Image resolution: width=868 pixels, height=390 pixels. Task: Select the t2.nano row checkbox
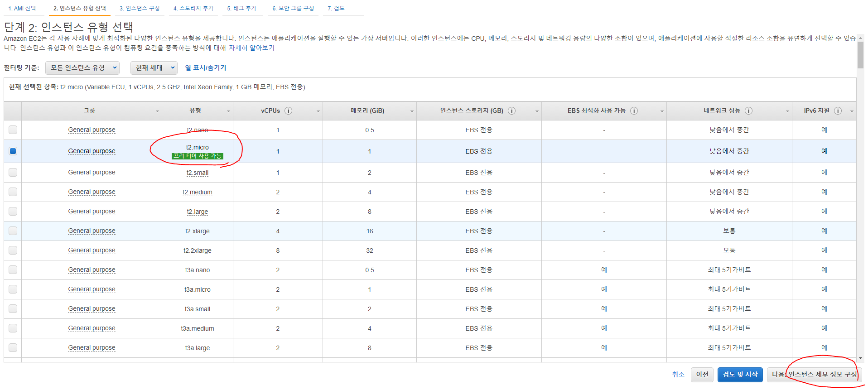13,130
